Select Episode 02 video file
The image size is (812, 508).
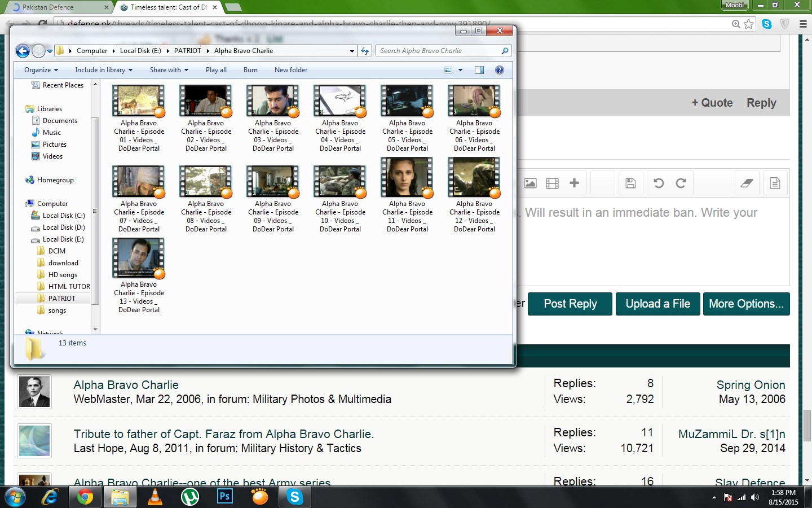[206, 119]
